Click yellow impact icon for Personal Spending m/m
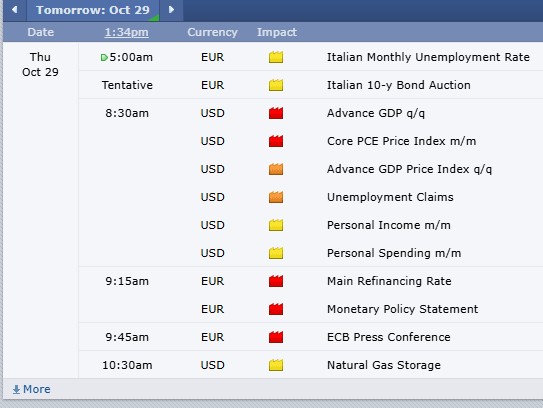 tap(276, 253)
